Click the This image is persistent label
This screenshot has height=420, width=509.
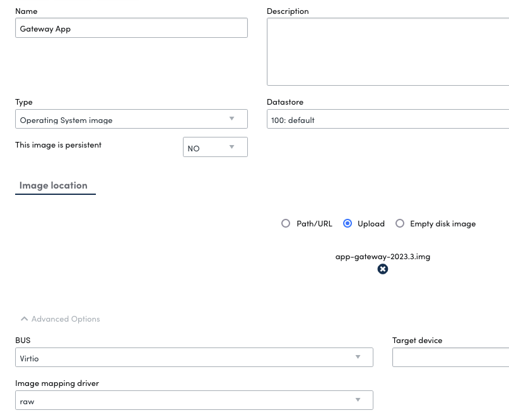(x=58, y=145)
